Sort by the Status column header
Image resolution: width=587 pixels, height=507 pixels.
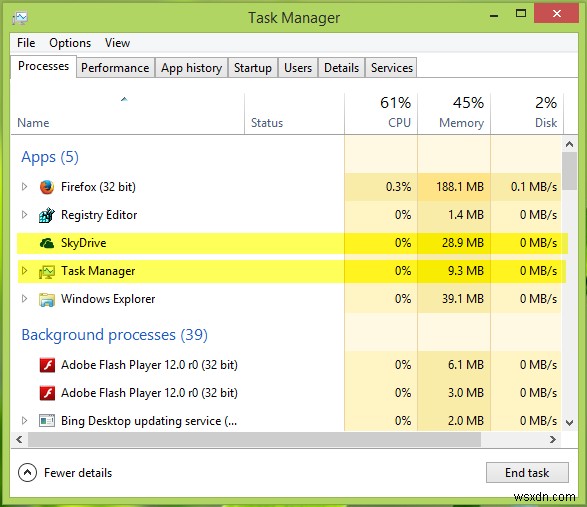pos(294,113)
